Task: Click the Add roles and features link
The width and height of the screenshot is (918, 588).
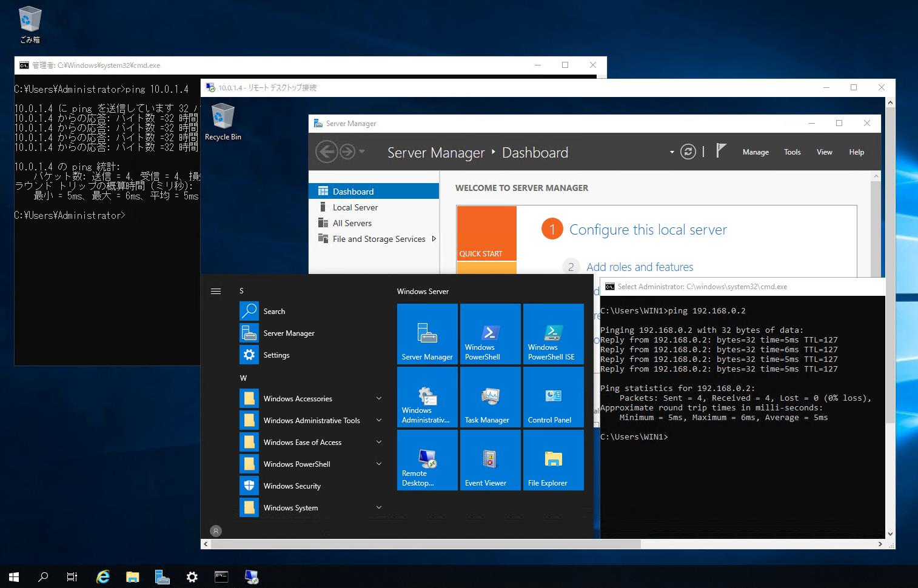Action: click(640, 267)
